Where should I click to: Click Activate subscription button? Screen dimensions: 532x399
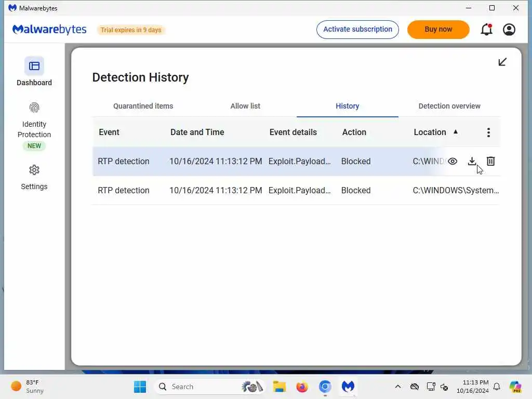pyautogui.click(x=357, y=30)
